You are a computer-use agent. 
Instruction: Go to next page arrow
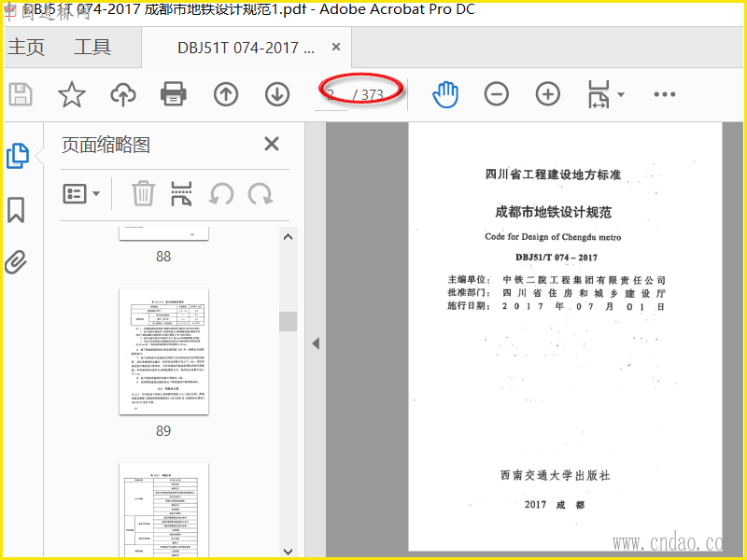277,94
